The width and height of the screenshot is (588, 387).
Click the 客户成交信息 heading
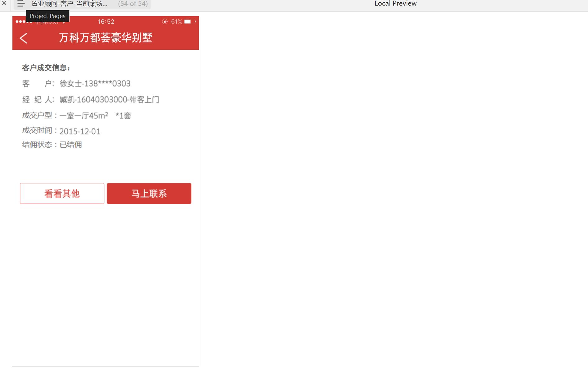coord(46,68)
